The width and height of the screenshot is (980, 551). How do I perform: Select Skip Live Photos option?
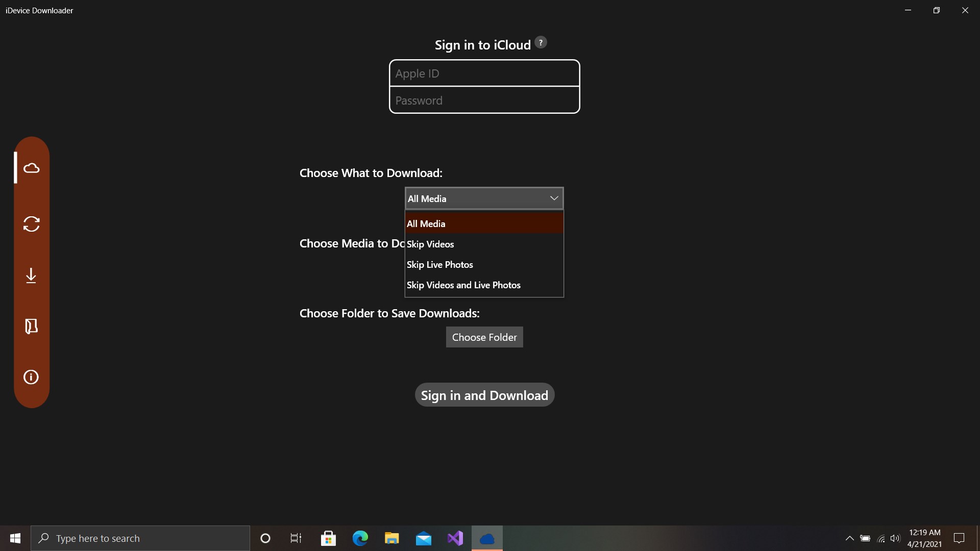point(484,264)
